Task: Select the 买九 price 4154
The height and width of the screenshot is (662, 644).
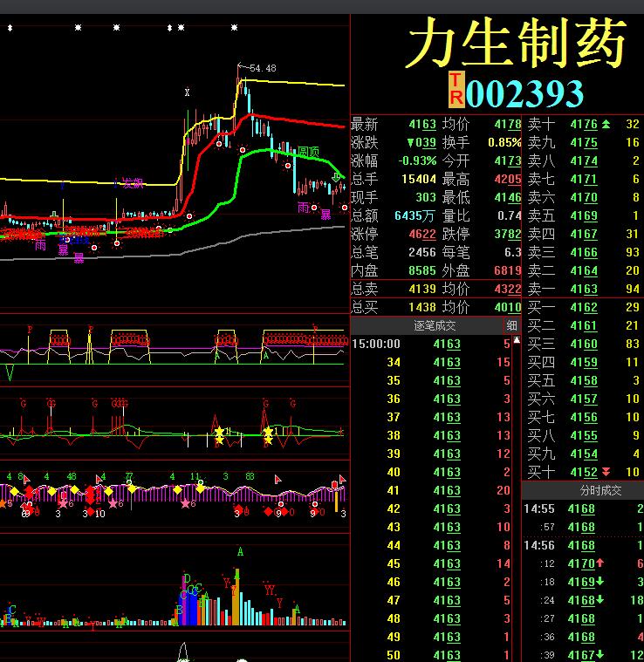Action: point(584,454)
